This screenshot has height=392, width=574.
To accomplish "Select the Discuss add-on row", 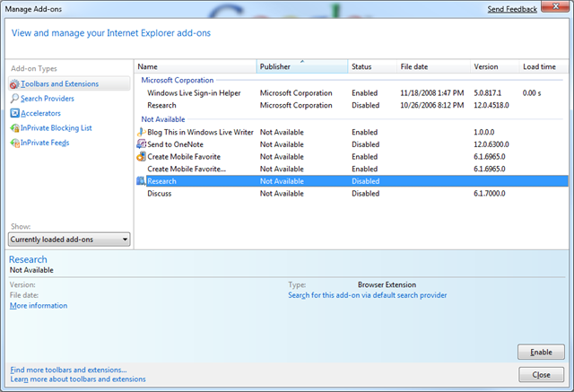I will pyautogui.click(x=352, y=193).
